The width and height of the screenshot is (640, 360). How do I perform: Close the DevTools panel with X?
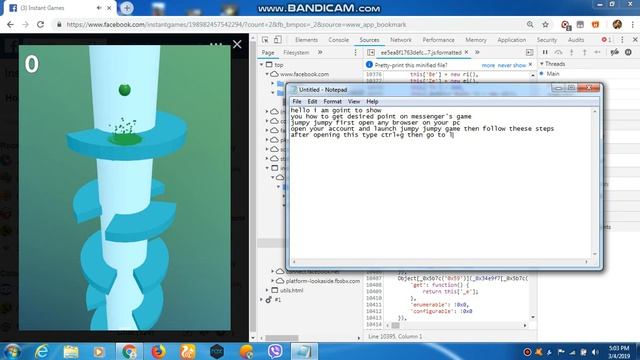point(635,40)
